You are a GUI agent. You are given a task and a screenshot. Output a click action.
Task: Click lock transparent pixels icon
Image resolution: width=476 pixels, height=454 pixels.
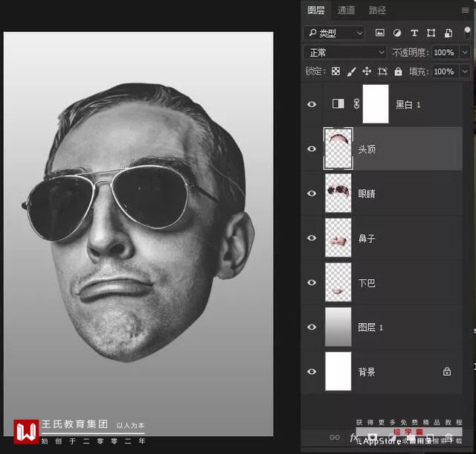tap(335, 71)
